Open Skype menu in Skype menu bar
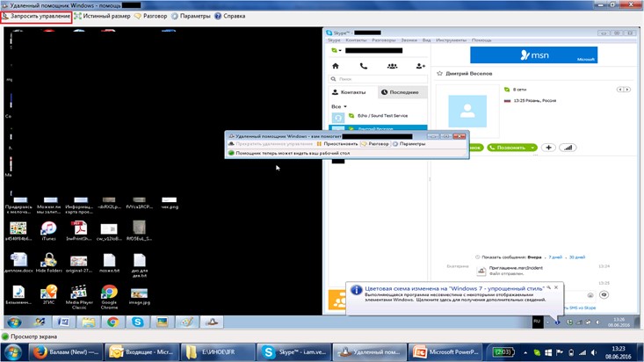This screenshot has height=362, width=644. [x=334, y=40]
